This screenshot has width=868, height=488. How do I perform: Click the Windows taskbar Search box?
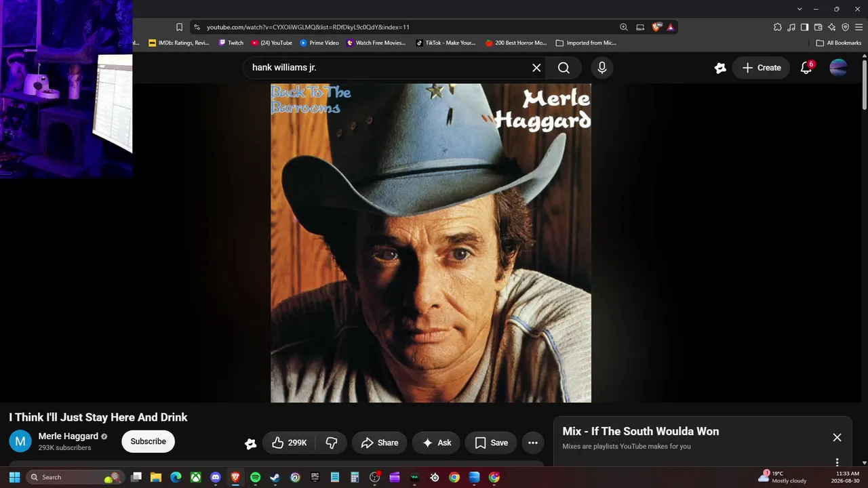[x=75, y=477]
